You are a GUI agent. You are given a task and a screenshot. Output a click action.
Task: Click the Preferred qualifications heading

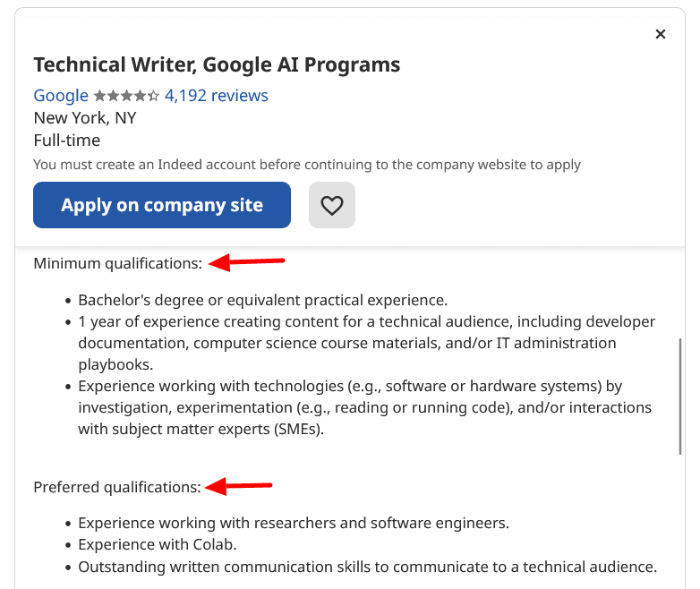(117, 487)
